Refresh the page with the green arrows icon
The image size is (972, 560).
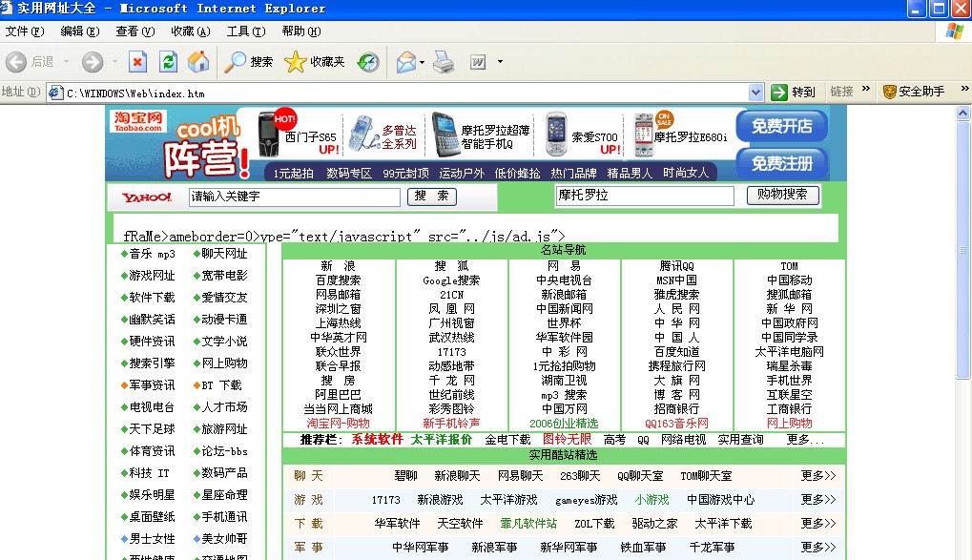click(168, 62)
